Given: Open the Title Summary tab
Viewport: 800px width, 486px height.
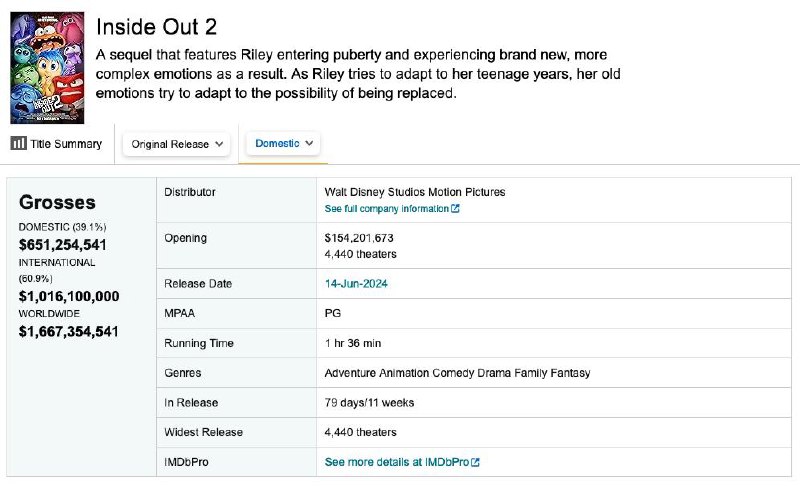Looking at the screenshot, I should click(x=56, y=144).
